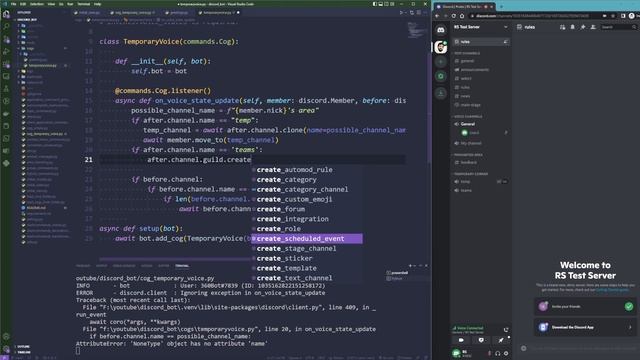Click the green checkmark on Invite your friends
Viewport: 640px width, 360px height.
629,306
